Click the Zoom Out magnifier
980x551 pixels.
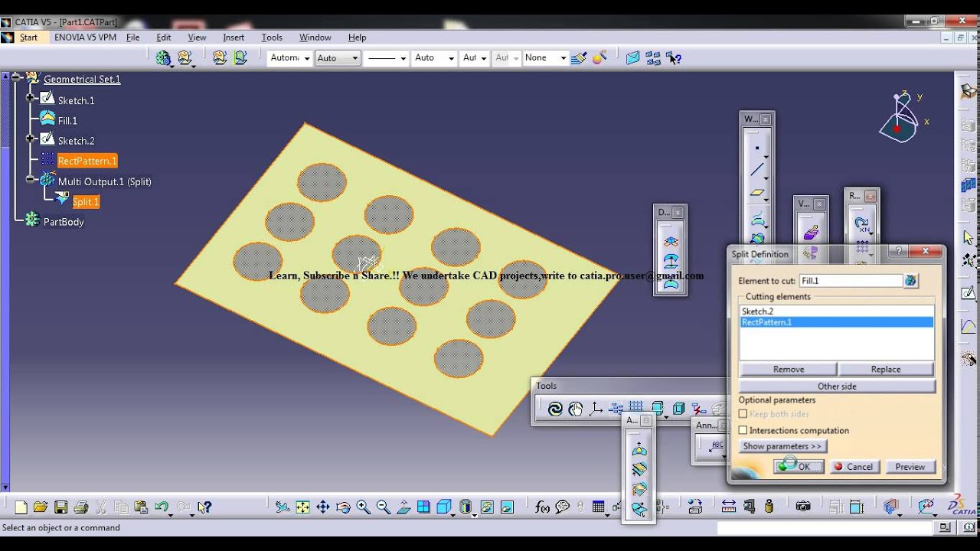coord(383,507)
